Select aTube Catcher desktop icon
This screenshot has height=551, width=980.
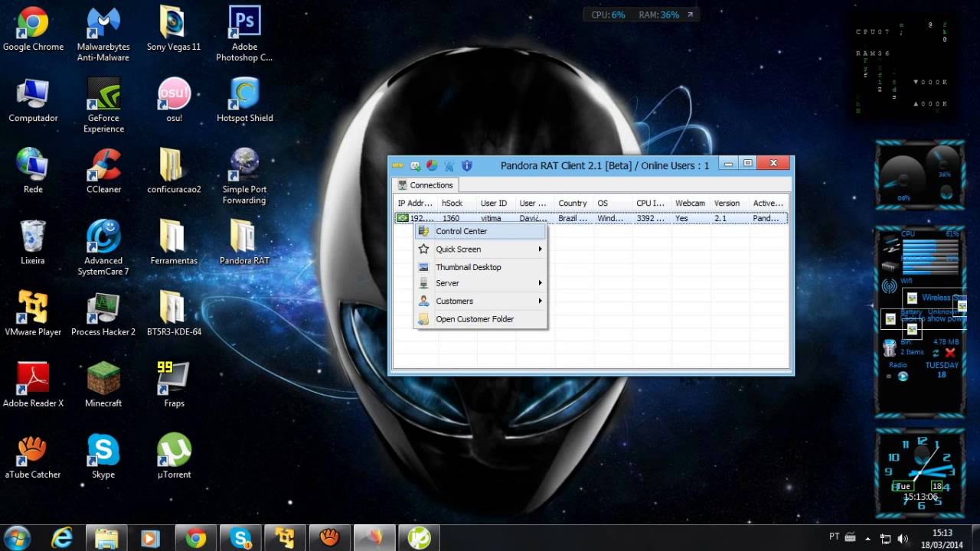click(x=33, y=456)
